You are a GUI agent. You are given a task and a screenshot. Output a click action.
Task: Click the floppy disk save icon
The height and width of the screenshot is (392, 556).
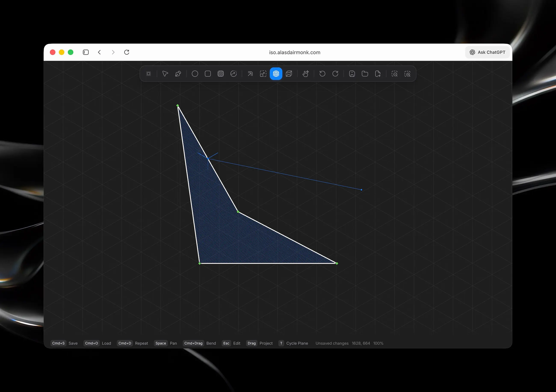[x=352, y=74]
